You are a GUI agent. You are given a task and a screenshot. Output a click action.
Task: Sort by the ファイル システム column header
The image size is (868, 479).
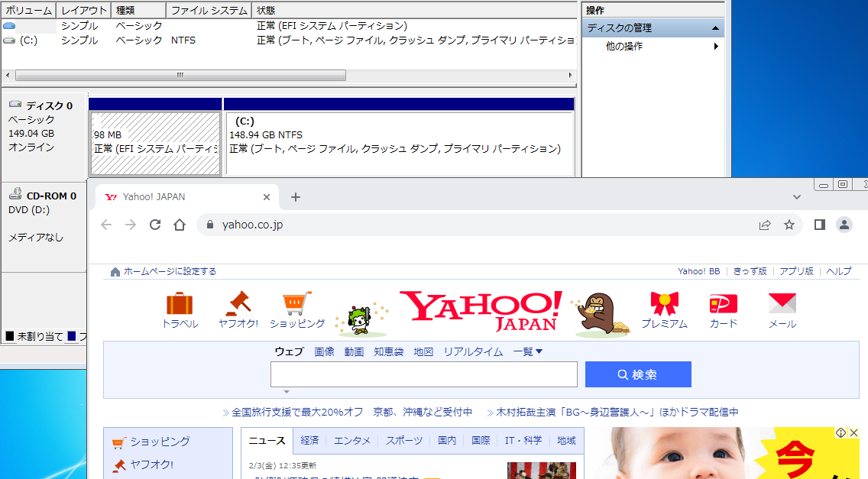209,11
